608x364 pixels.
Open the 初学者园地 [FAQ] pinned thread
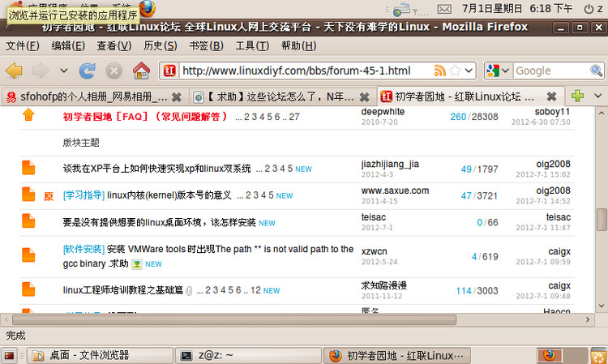click(x=145, y=117)
